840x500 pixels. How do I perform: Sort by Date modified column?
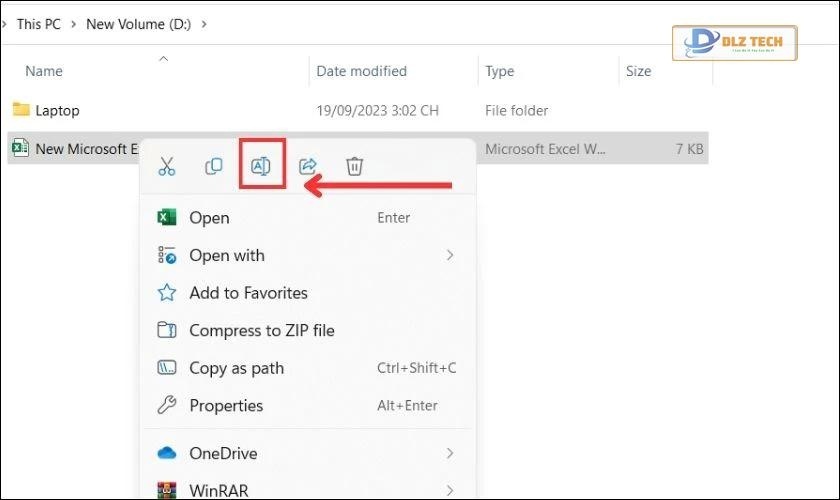click(361, 71)
